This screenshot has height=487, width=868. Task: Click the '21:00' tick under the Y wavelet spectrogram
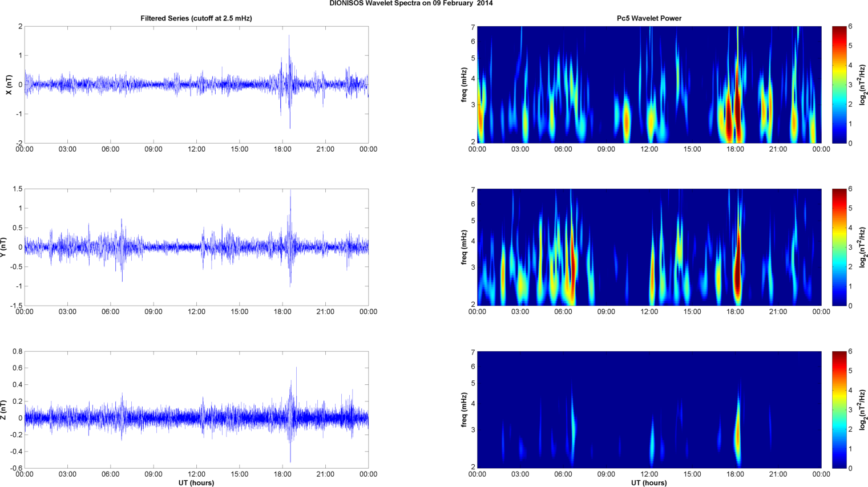click(778, 312)
